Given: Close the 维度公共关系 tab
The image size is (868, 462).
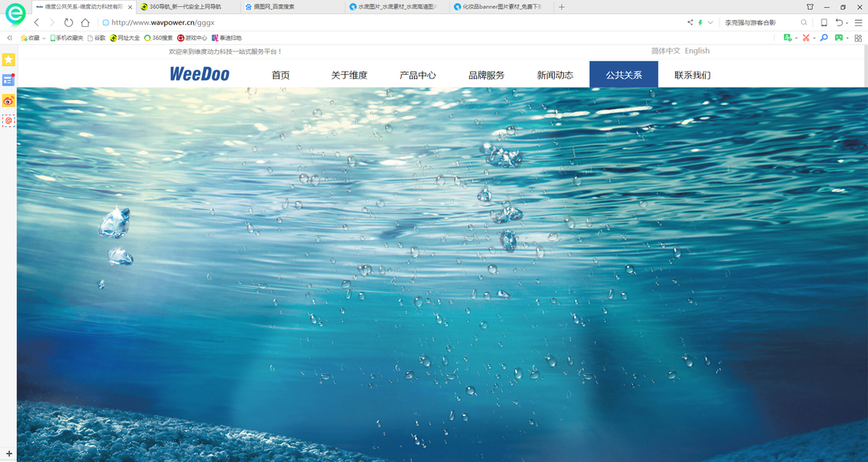Looking at the screenshot, I should point(130,7).
